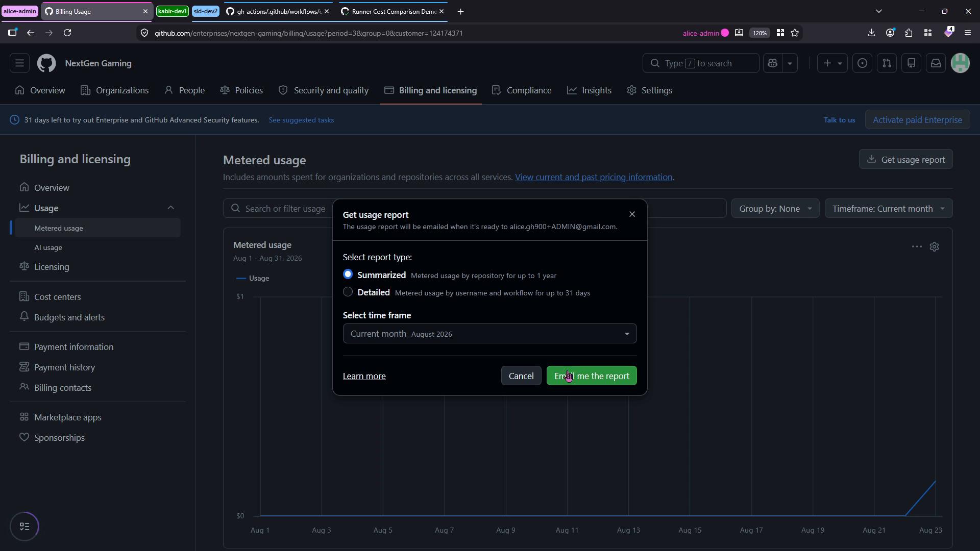Open the Current month time frame dropdown
The height and width of the screenshot is (551, 980).
click(489, 334)
